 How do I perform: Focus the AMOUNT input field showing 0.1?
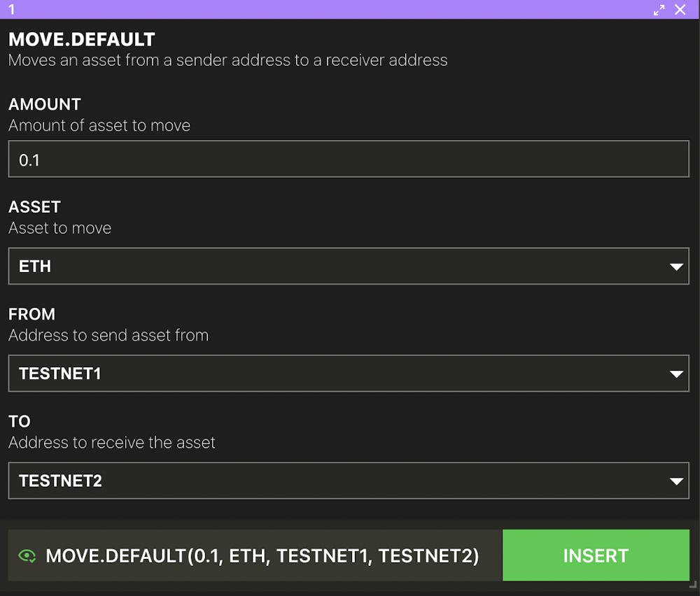coord(349,159)
